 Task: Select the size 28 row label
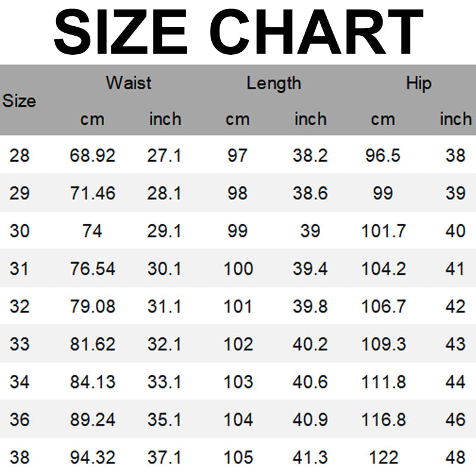(19, 156)
